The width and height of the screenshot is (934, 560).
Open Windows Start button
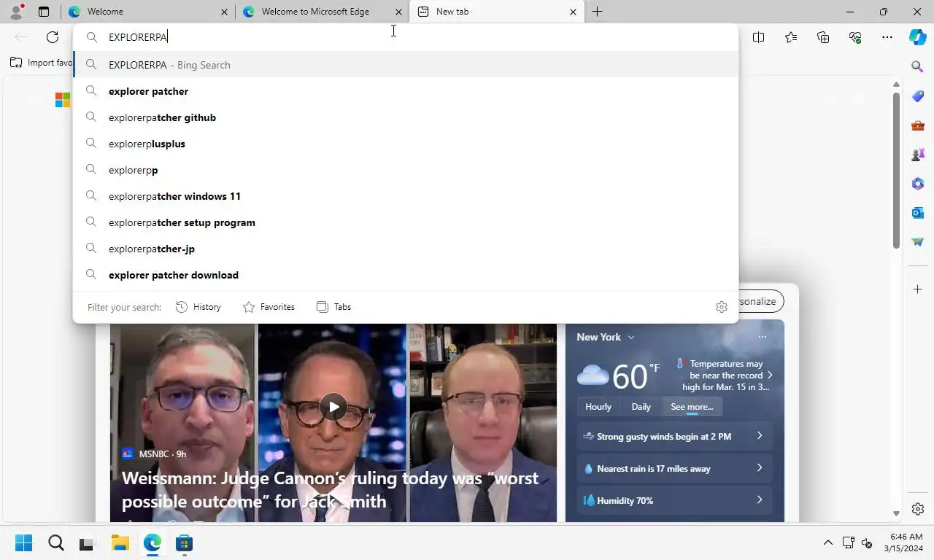point(24,543)
